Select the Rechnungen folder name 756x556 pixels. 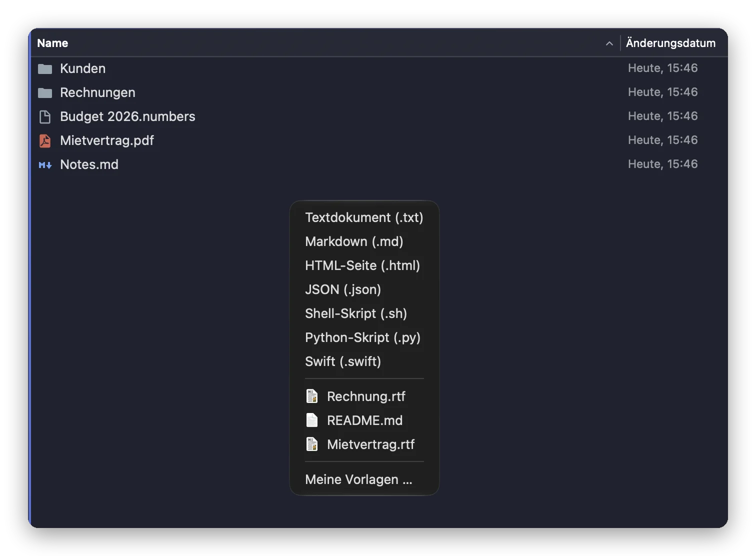97,92
